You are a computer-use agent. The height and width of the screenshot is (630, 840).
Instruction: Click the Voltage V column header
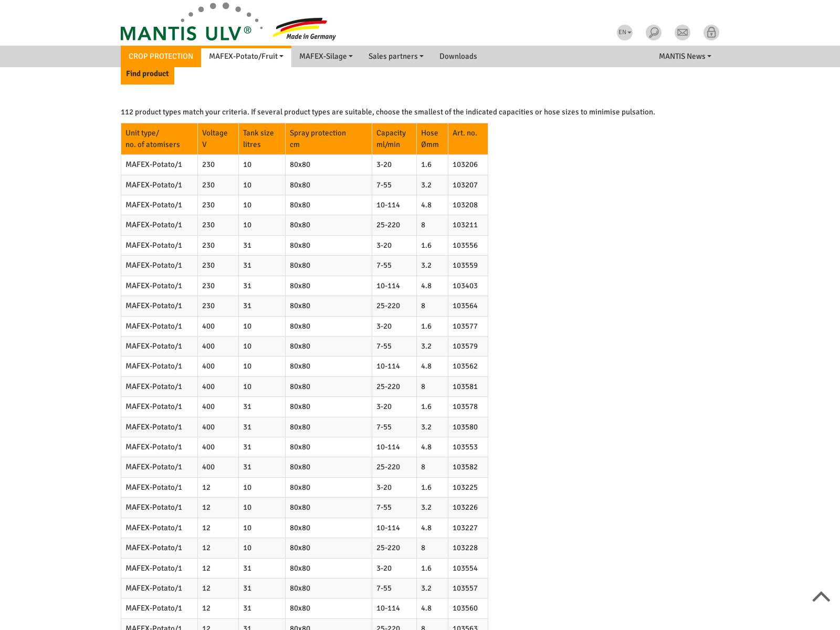(218, 139)
